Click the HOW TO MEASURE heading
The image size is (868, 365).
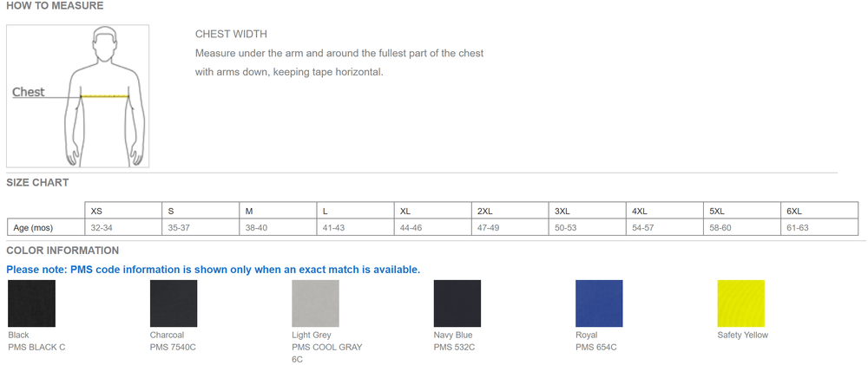(55, 6)
